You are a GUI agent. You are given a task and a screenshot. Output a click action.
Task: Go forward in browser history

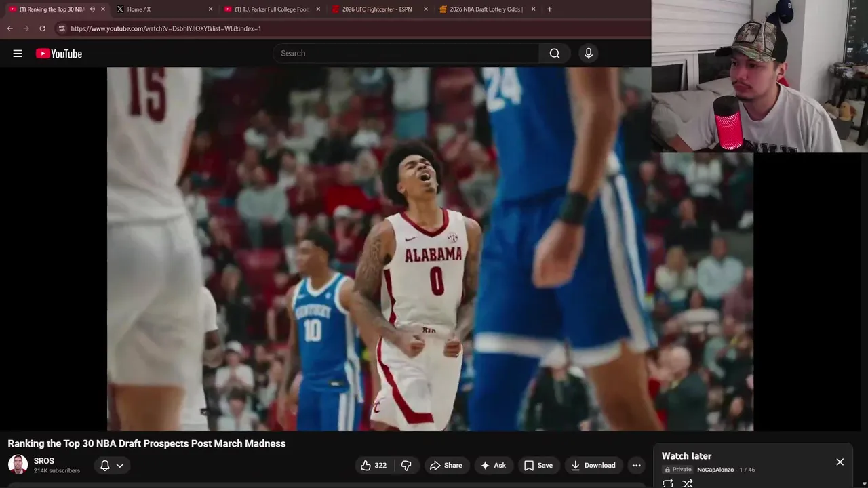(26, 28)
